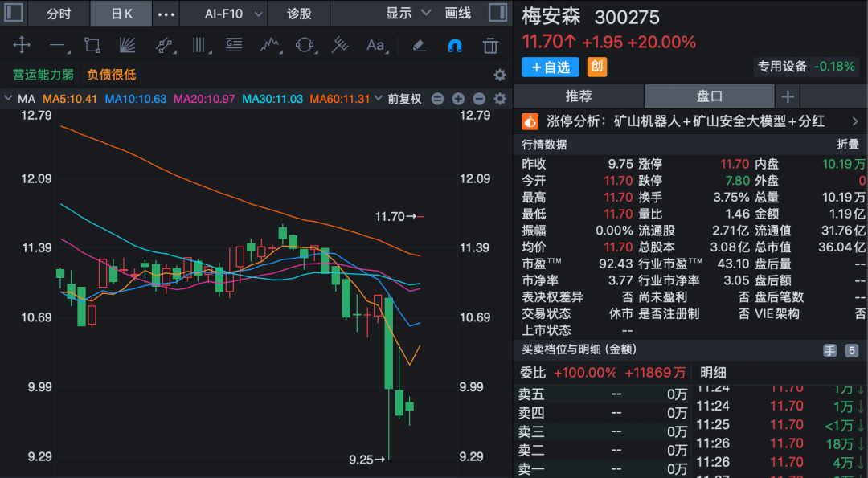
Task: Click the 买卖档位与明细 (金额) header
Action: [579, 349]
